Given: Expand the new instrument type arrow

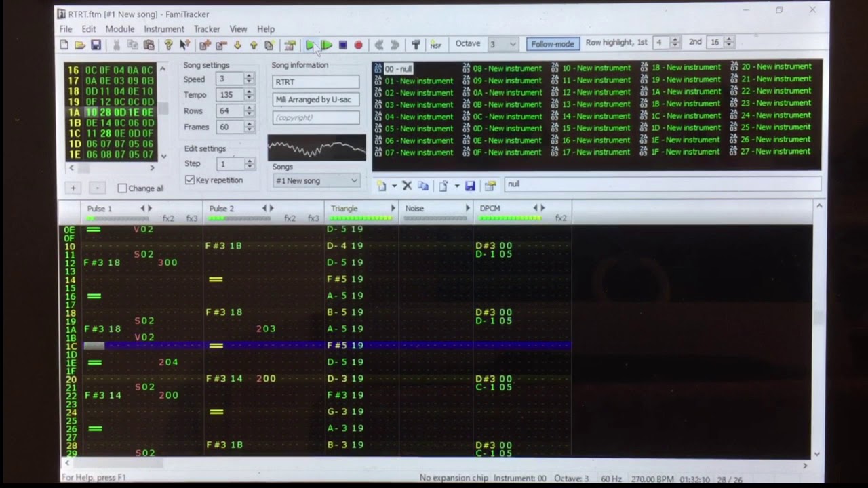Looking at the screenshot, I should [393, 185].
